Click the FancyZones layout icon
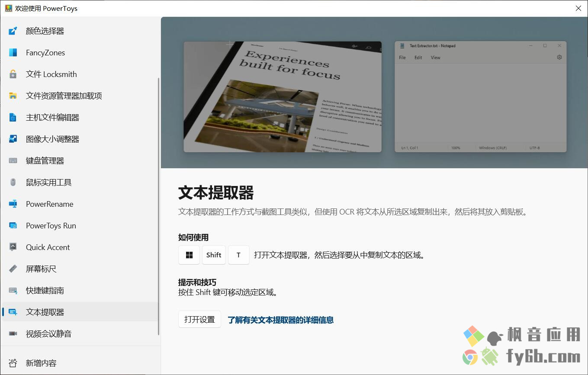588x375 pixels. click(13, 52)
